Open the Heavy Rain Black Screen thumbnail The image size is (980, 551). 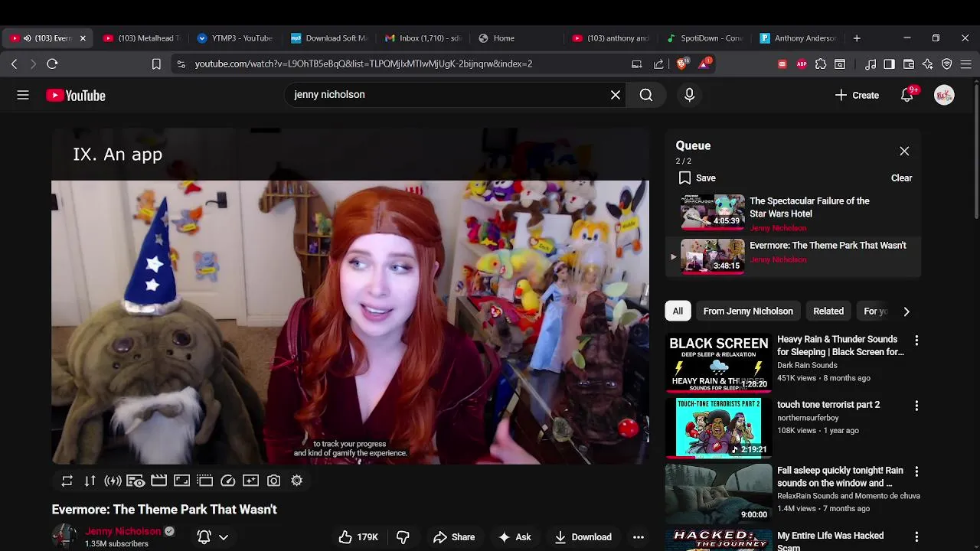(719, 363)
